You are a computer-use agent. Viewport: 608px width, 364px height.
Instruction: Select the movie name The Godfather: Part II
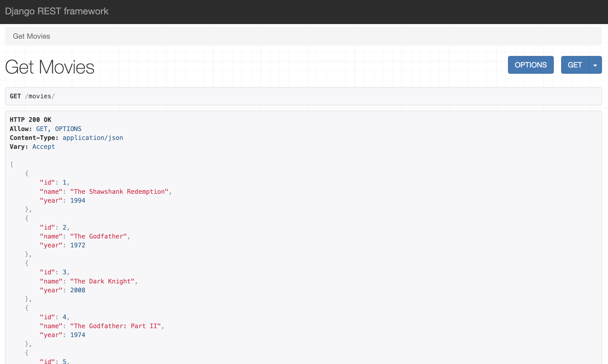pos(115,326)
